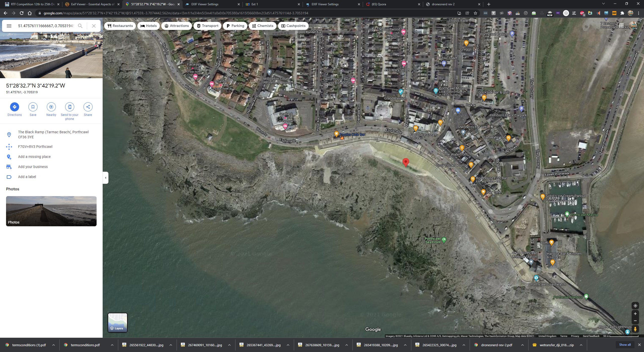This screenshot has width=644, height=352.
Task: Click the Show all downloads button
Action: [x=625, y=345]
